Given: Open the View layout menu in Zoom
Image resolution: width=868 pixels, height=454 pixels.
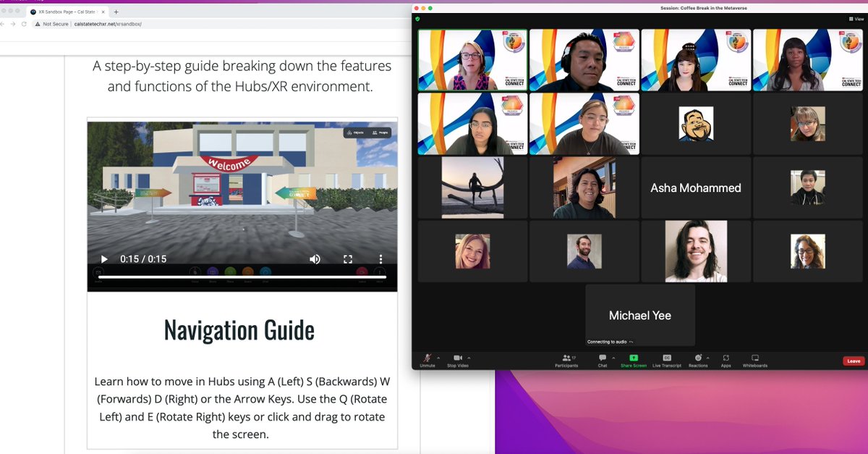Looking at the screenshot, I should point(856,19).
